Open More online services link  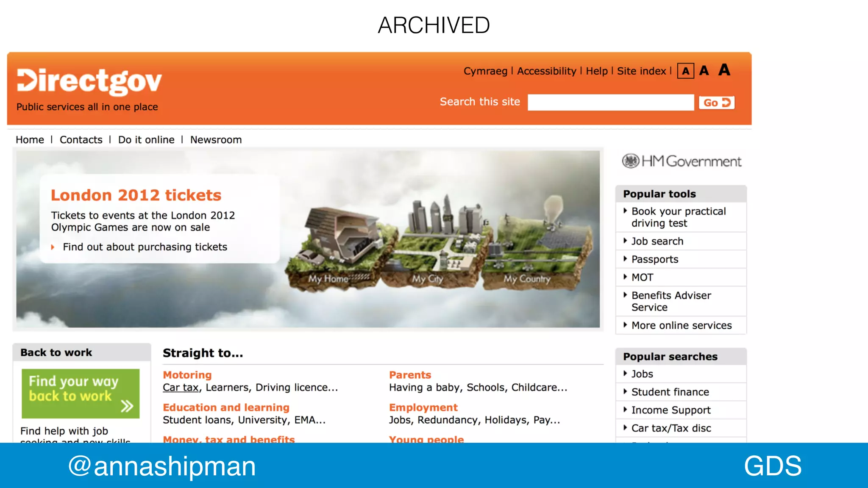click(681, 325)
